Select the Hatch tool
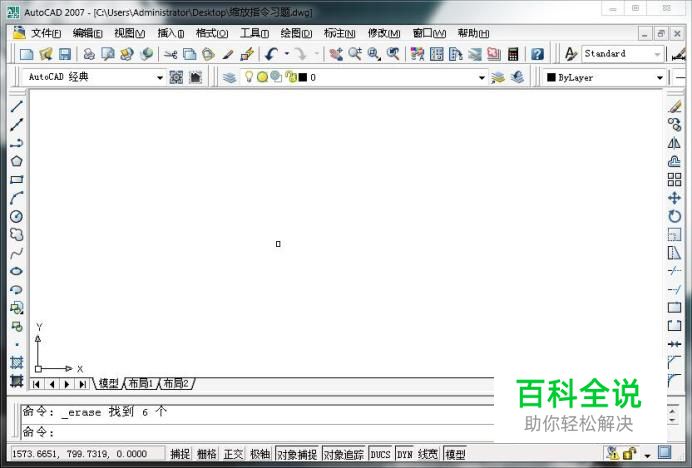 click(x=16, y=363)
